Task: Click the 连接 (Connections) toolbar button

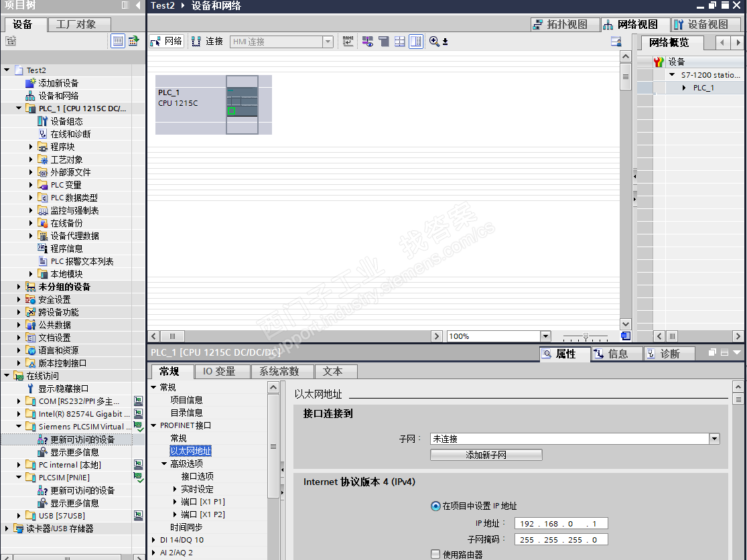Action: (x=207, y=42)
